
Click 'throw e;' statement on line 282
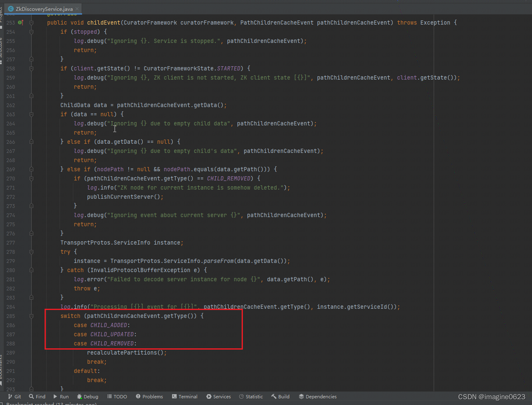(x=87, y=288)
